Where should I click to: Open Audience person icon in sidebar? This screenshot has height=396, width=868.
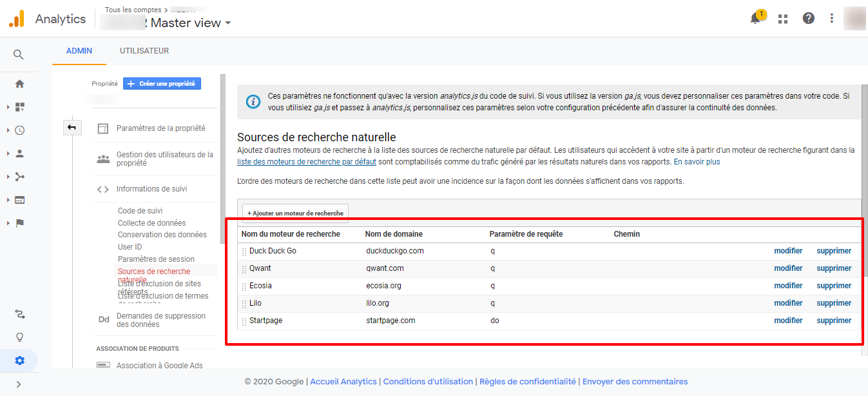click(19, 153)
